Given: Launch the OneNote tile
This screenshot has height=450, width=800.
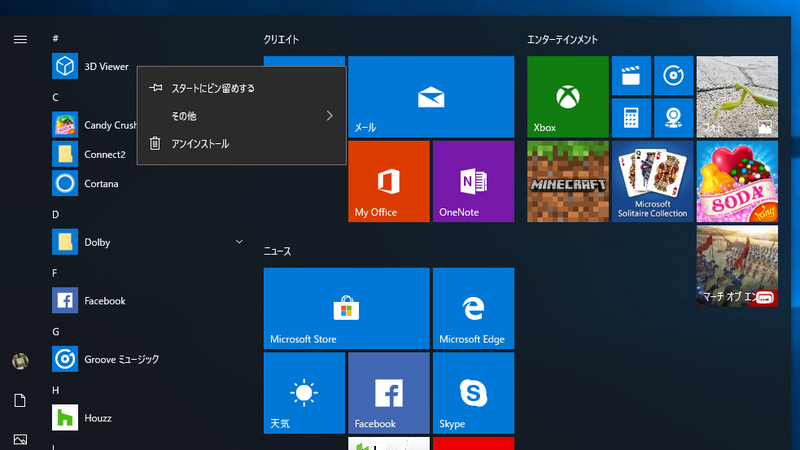Looking at the screenshot, I should [473, 182].
